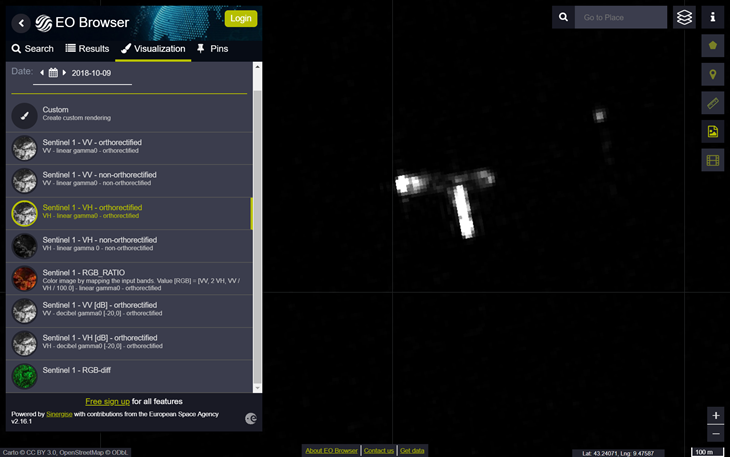Open 'About EO Browser' link
The image size is (730, 457).
[x=331, y=450]
